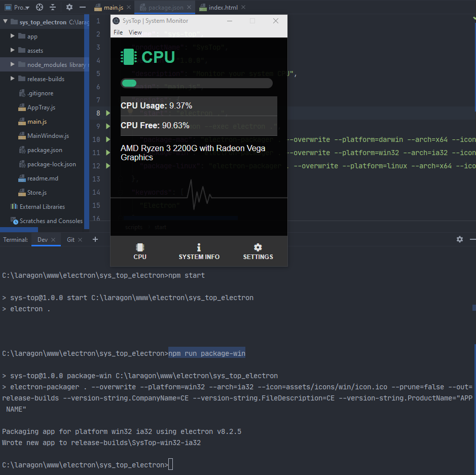This screenshot has width=476, height=475.
Task: Click the terminal command prompt input
Action: point(171,465)
